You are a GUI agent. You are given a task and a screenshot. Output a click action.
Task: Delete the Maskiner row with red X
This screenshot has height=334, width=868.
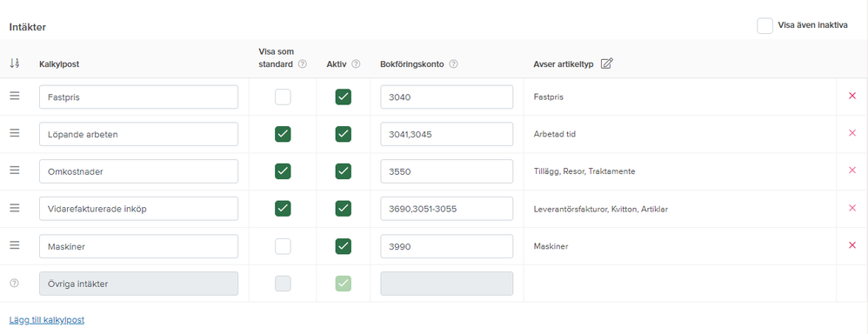(852, 244)
